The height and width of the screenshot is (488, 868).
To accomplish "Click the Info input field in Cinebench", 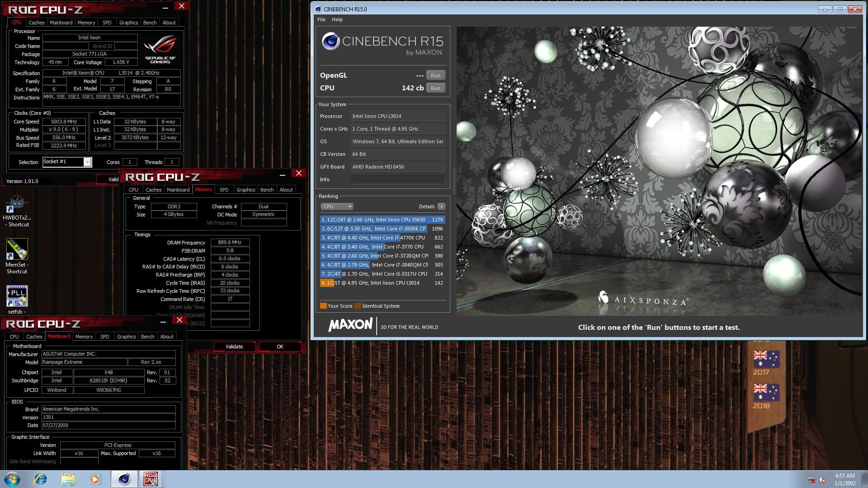I will [x=398, y=179].
